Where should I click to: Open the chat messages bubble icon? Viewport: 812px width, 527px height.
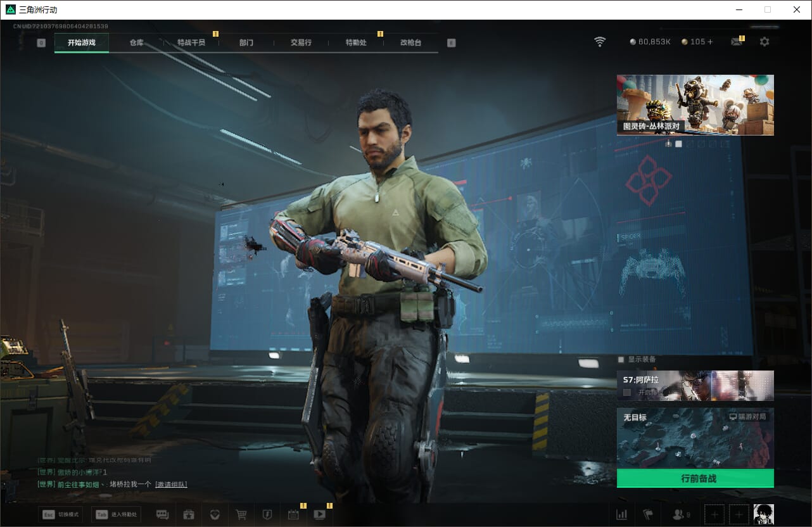point(162,515)
